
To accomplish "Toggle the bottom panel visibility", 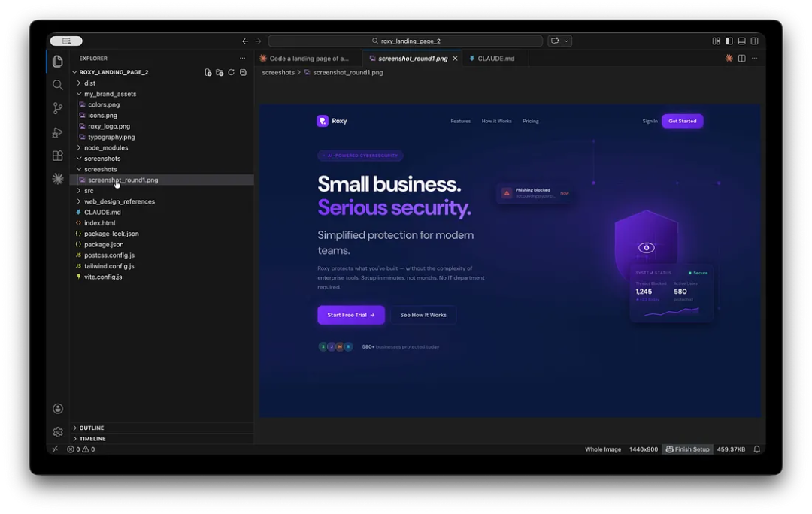I will (x=741, y=41).
